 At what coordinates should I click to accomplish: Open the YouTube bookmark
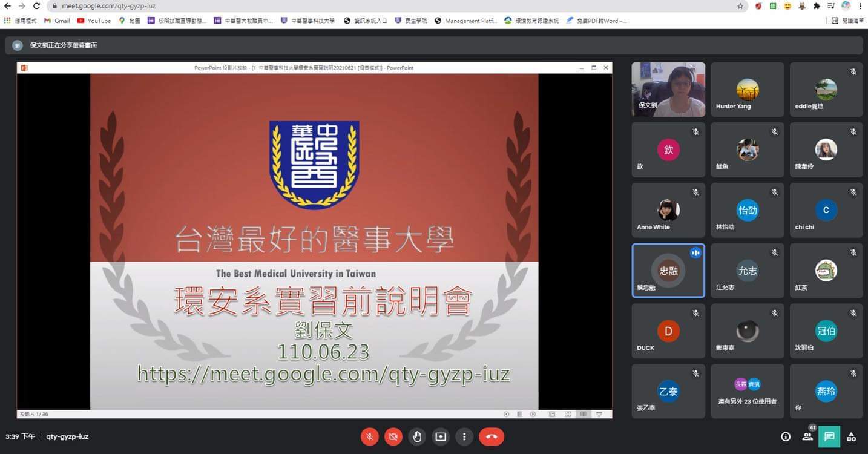point(94,21)
